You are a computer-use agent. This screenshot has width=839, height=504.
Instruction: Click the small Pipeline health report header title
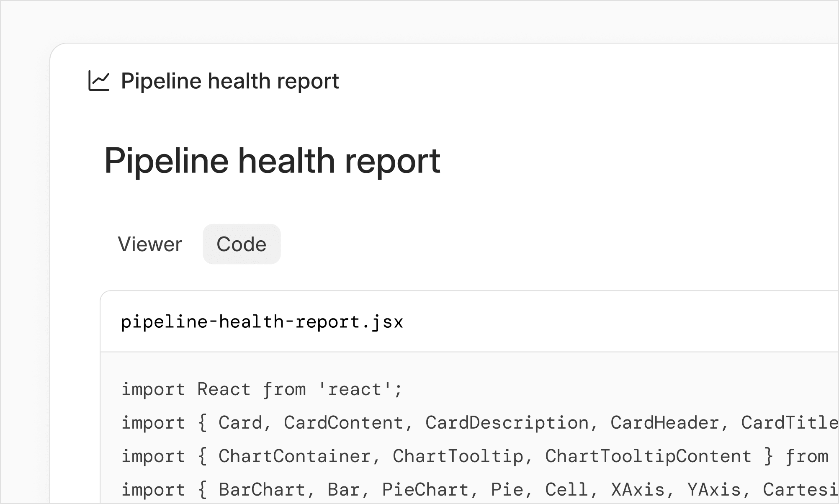tap(230, 81)
